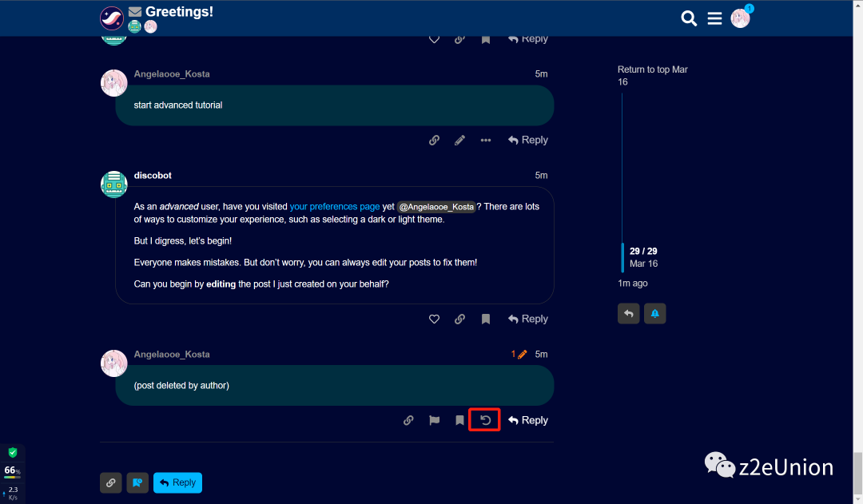Click the topic bookmark button beside the bottom Reply
Image resolution: width=863 pixels, height=504 pixels.
pos(137,482)
